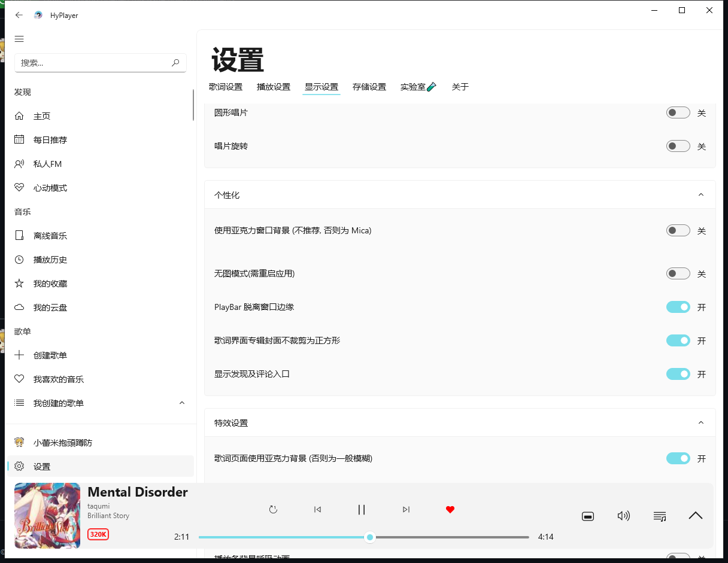Switch player to mini mode
Screen dimensions: 728x563
click(x=588, y=516)
